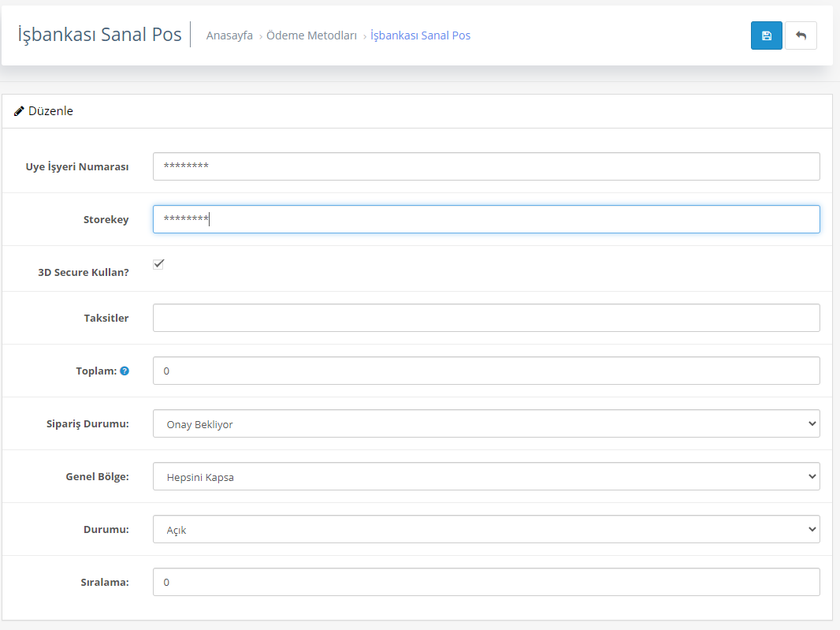The image size is (840, 630).
Task: Click the Durumu: label
Action: pos(106,529)
